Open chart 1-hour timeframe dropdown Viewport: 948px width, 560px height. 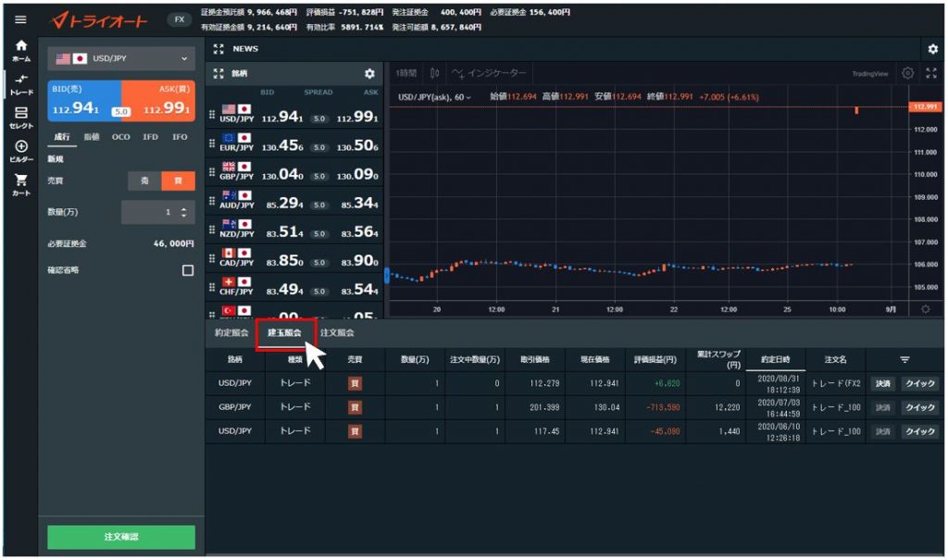coord(406,73)
